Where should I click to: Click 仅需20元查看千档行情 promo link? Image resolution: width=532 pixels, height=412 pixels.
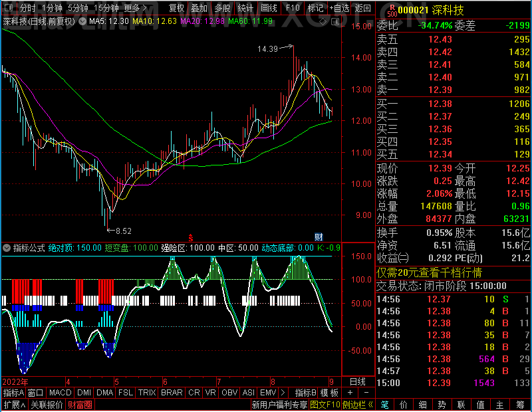coord(429,272)
